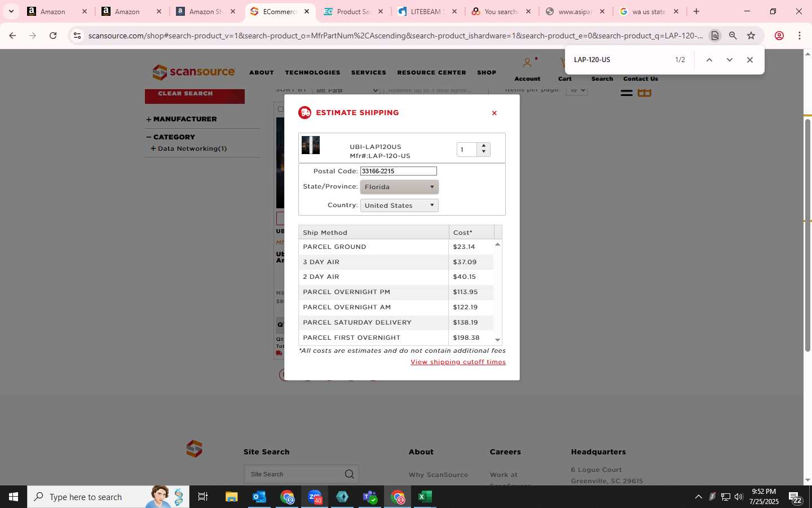Open the tab search dropdown arrow
812x508 pixels.
[x=11, y=11]
